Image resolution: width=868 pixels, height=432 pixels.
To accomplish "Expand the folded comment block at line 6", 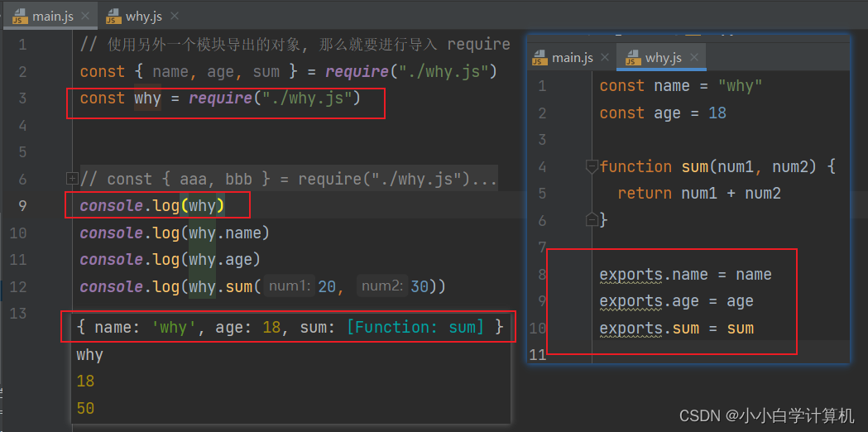I will click(x=73, y=178).
